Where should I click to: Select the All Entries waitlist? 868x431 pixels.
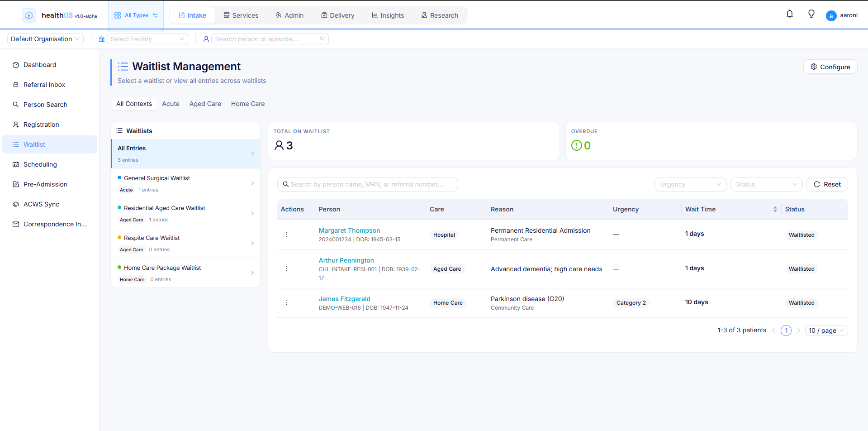click(185, 153)
